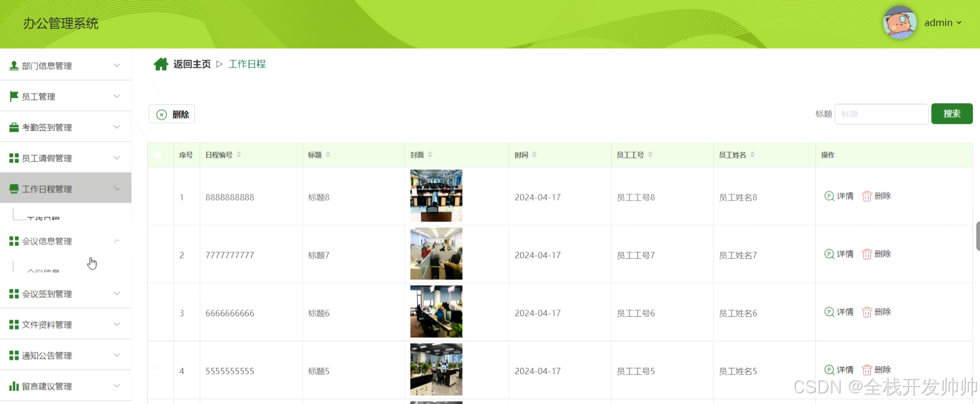Screen dimensions: 980x404
Task: Click the cell 员工姓名8
Action: point(738,197)
